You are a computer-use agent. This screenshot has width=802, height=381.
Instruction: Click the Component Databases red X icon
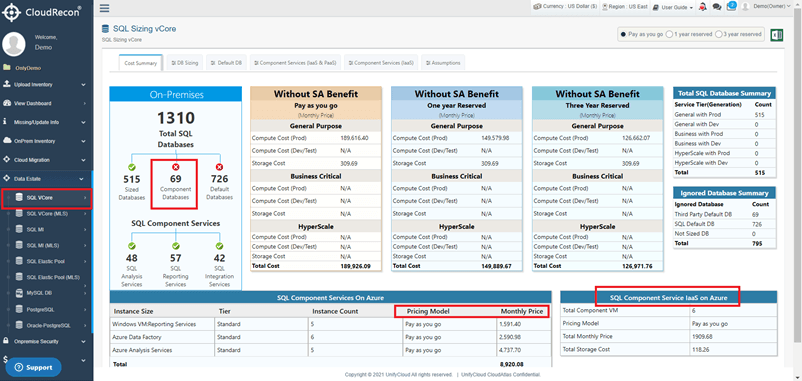(175, 167)
